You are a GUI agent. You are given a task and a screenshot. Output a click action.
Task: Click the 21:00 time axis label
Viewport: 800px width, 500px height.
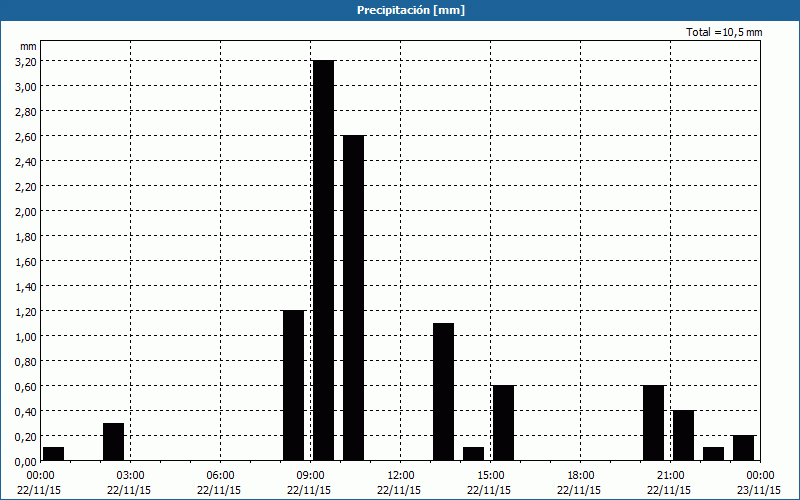(670, 476)
